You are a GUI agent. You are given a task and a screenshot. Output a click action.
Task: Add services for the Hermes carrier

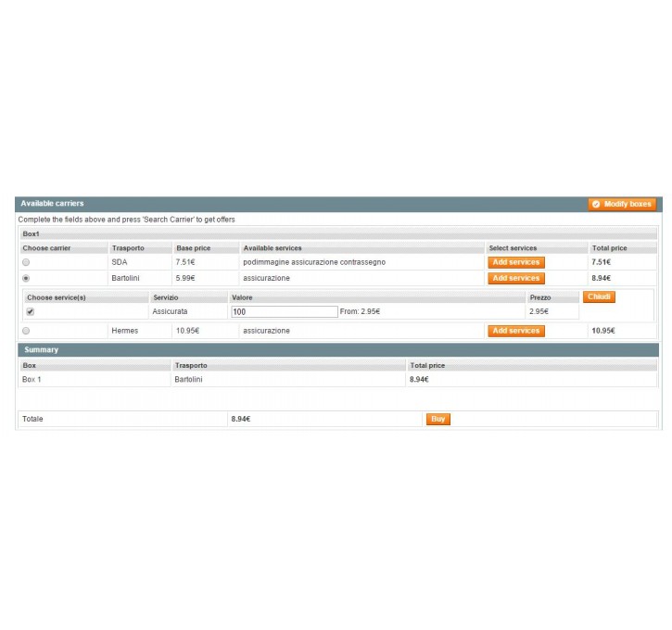tap(515, 331)
